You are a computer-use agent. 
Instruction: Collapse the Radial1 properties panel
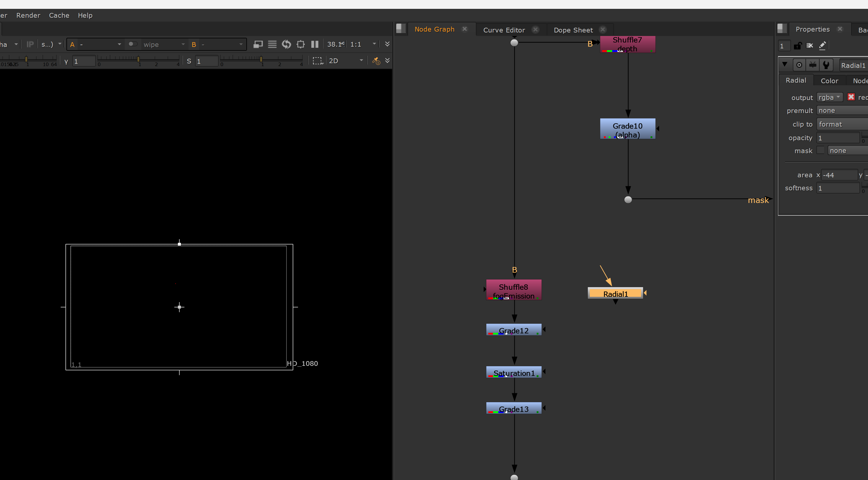(x=785, y=64)
